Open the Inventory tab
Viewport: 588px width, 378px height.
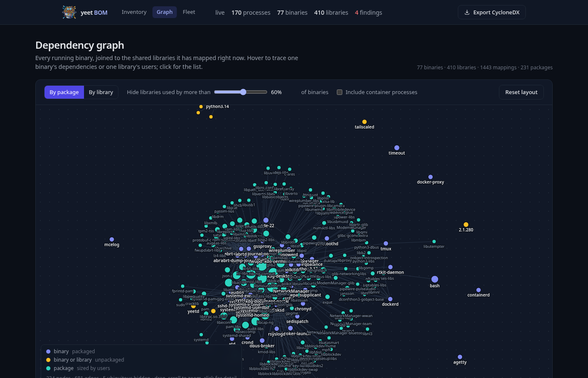134,12
